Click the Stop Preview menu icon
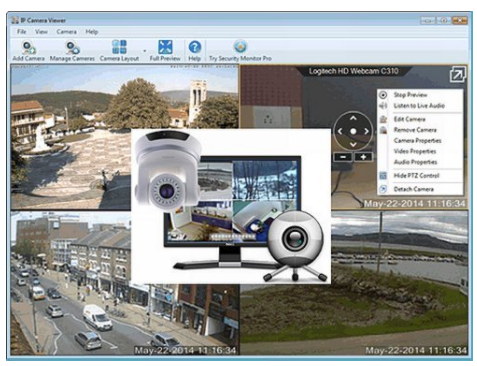Screen dimensions: 477x366 pyautogui.click(x=383, y=95)
